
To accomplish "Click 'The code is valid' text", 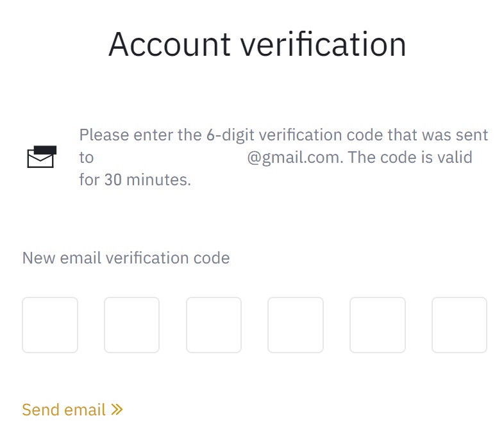I will (410, 157).
